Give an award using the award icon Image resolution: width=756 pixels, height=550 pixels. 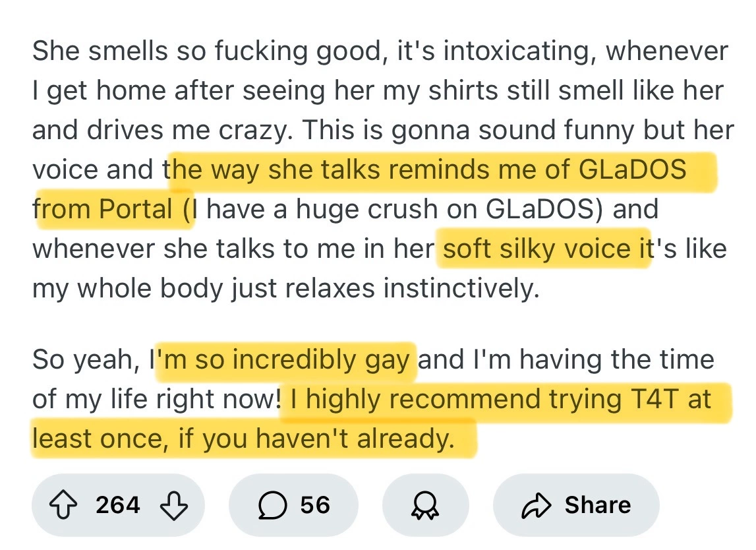tap(425, 505)
